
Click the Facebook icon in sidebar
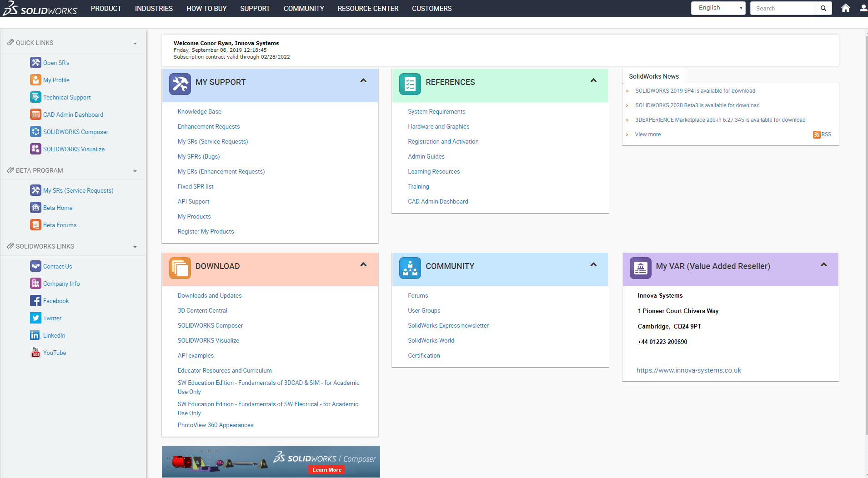coord(35,301)
